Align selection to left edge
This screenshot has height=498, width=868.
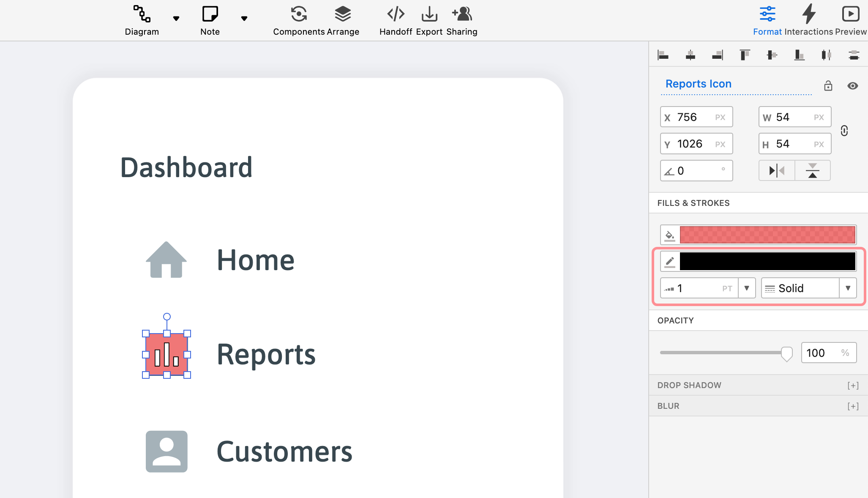(x=663, y=55)
